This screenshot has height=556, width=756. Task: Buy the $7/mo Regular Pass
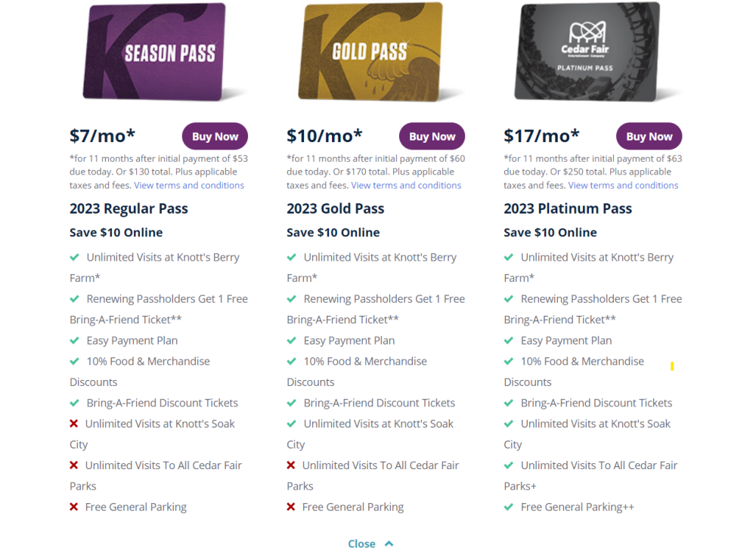click(215, 137)
